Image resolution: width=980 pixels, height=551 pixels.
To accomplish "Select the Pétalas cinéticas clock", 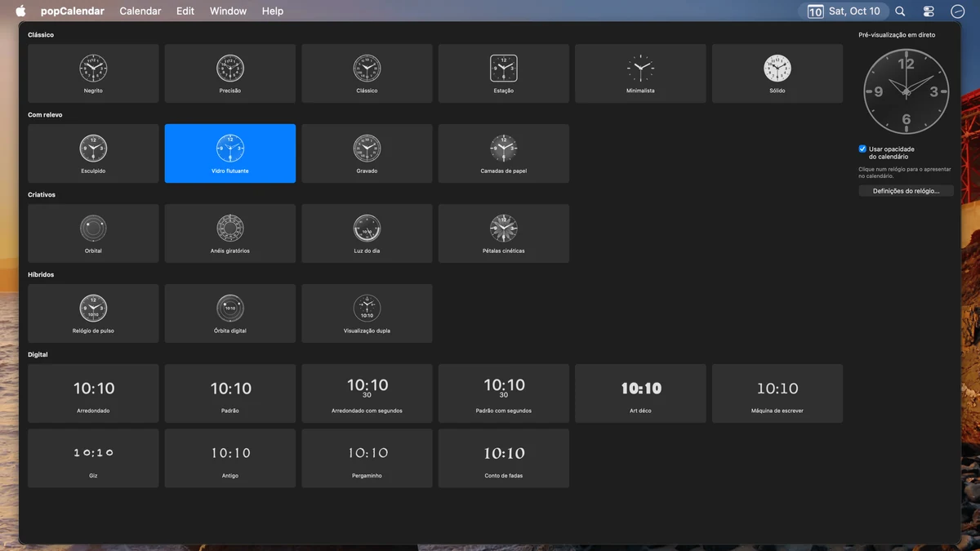I will pyautogui.click(x=504, y=233).
